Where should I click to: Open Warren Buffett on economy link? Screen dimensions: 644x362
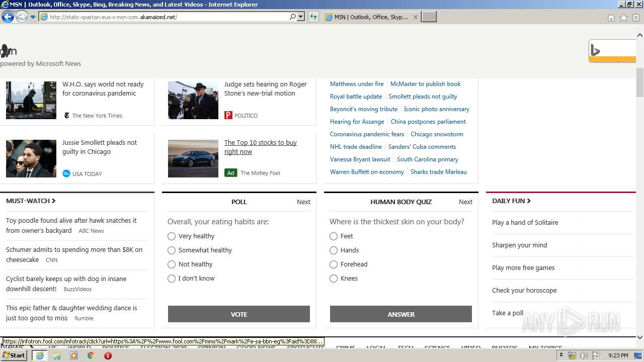click(367, 172)
